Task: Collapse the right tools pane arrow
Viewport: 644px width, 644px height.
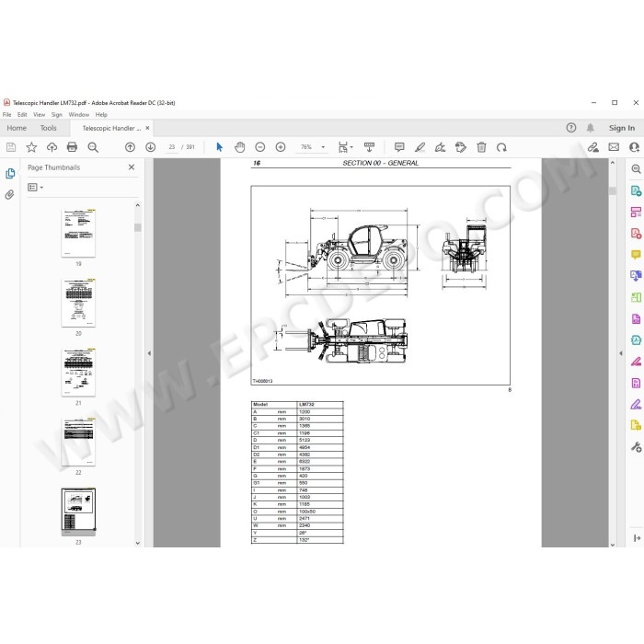Action: pos(621,352)
